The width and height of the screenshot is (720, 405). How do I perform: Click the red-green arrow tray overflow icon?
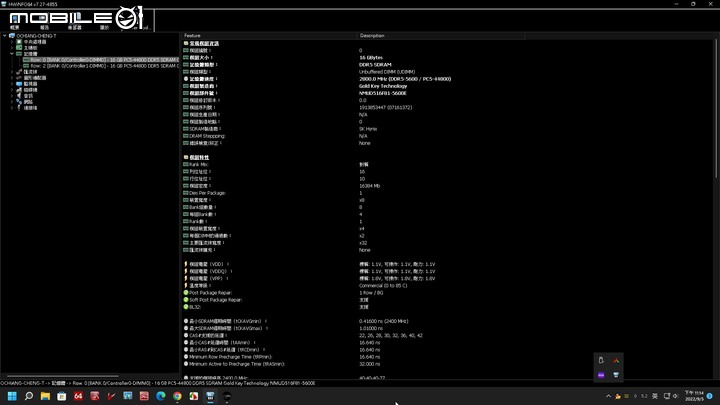tap(616, 360)
